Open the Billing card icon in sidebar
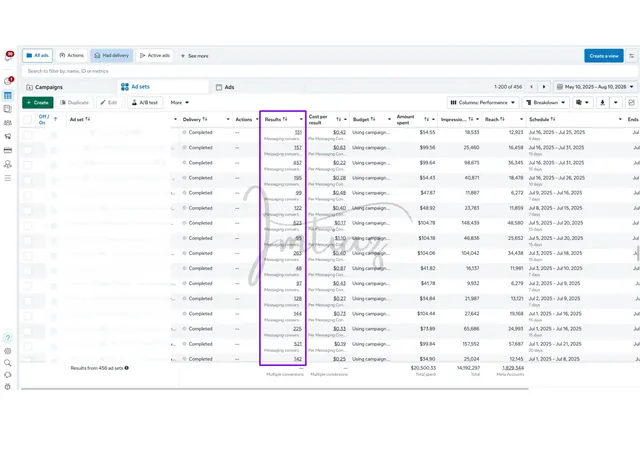 (8, 150)
